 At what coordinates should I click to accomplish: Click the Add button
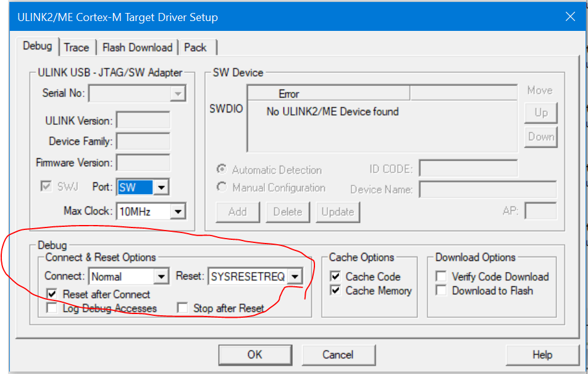(x=238, y=212)
